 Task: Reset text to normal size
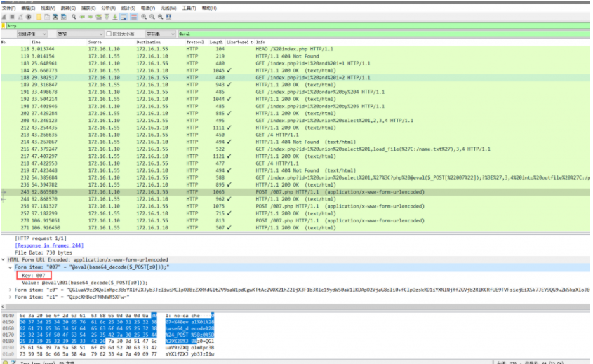160,17
